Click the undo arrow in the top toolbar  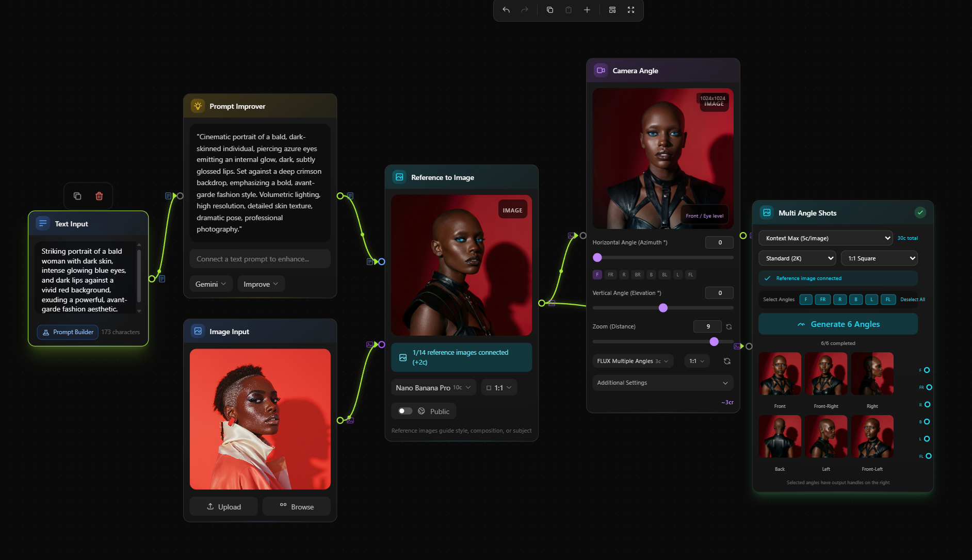point(506,10)
